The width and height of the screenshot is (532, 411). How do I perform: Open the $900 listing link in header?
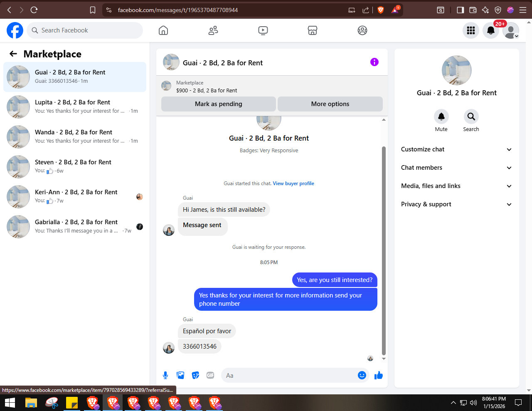click(x=207, y=90)
